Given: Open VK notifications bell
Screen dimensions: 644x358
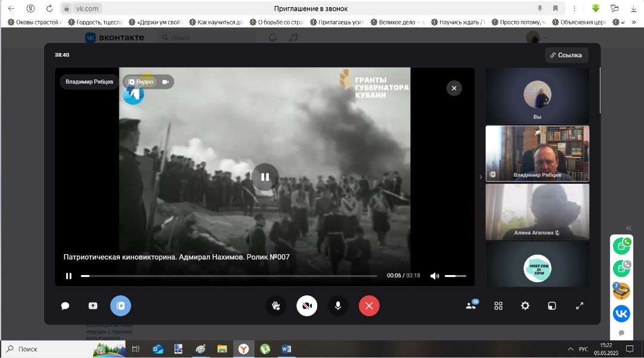Looking at the screenshot, I should pyautogui.click(x=273, y=38).
